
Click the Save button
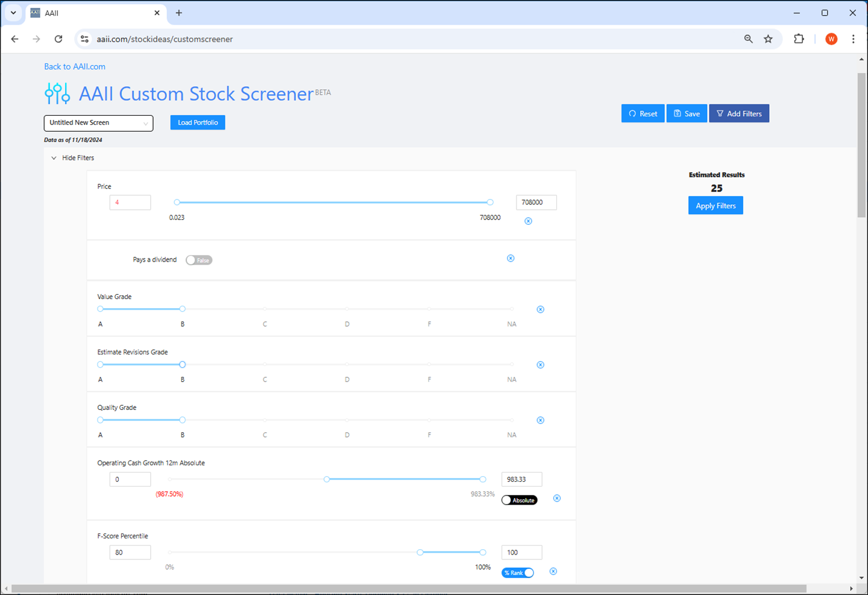point(687,113)
